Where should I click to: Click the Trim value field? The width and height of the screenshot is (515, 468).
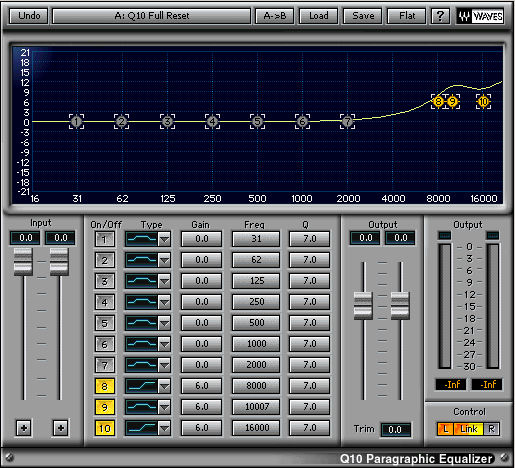point(395,430)
